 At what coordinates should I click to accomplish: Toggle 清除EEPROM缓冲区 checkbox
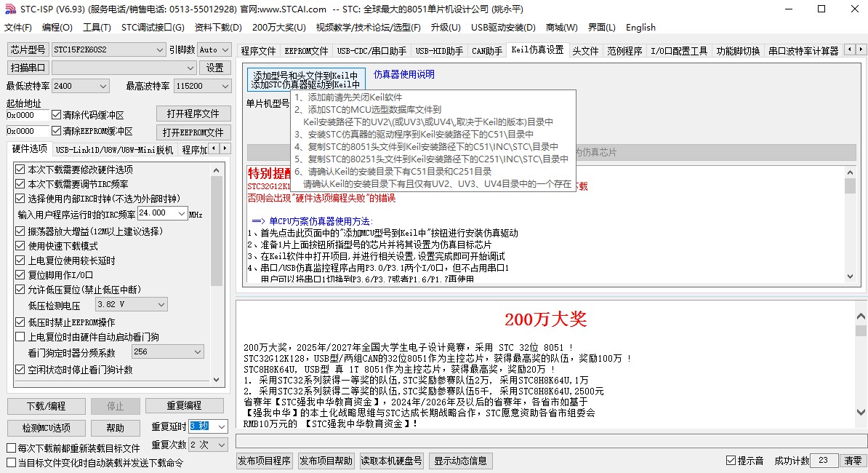pyautogui.click(x=56, y=131)
